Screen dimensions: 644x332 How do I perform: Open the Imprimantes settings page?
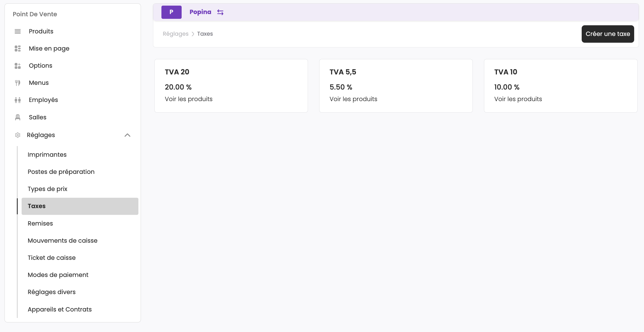coord(47,155)
